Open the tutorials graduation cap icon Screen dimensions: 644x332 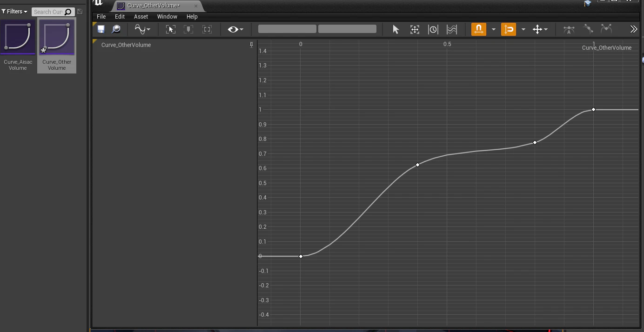point(588,3)
